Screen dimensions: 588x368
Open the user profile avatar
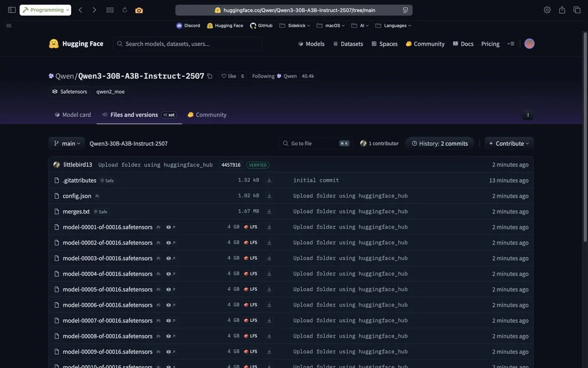pos(529,44)
